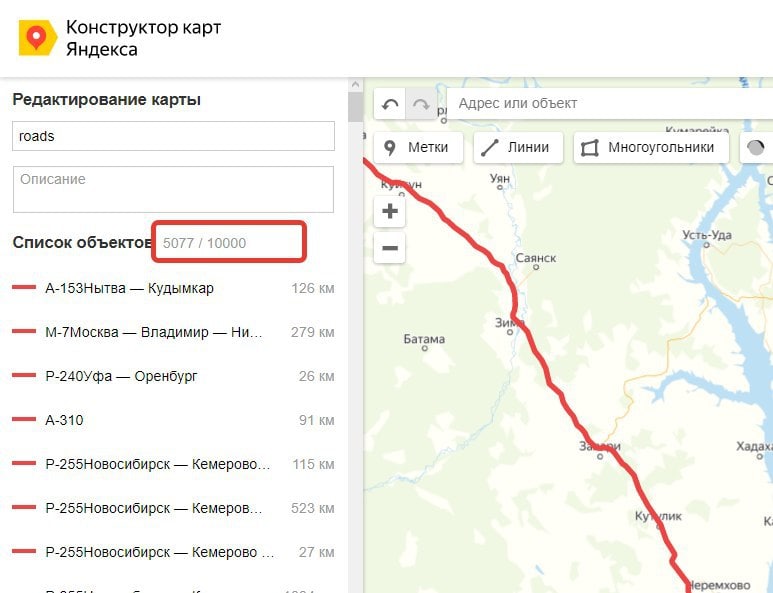The width and height of the screenshot is (773, 593).
Task: Click the partially visible round tool button
Action: pyautogui.click(x=756, y=147)
